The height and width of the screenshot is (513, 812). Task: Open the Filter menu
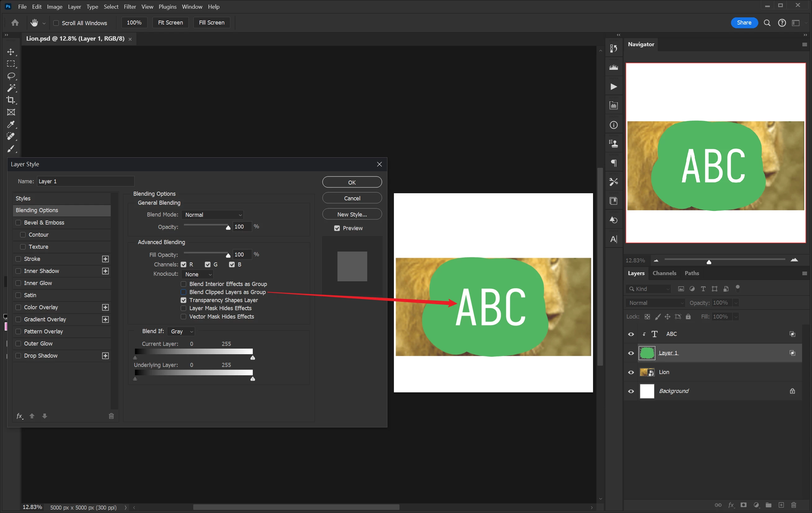[129, 7]
